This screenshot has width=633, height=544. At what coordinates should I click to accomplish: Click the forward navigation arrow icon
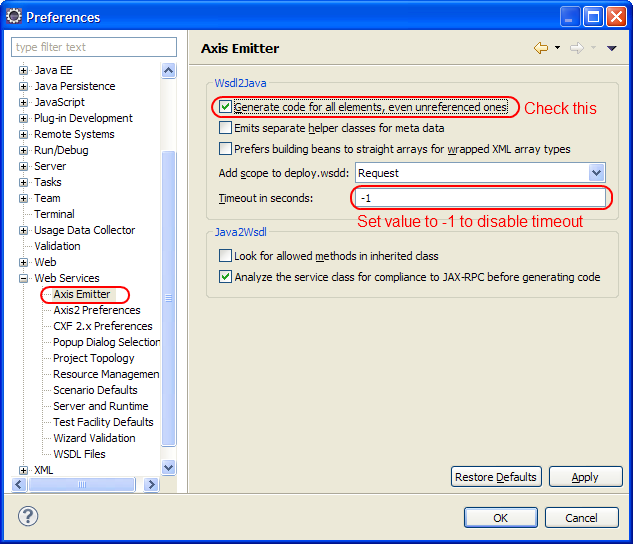click(x=576, y=48)
